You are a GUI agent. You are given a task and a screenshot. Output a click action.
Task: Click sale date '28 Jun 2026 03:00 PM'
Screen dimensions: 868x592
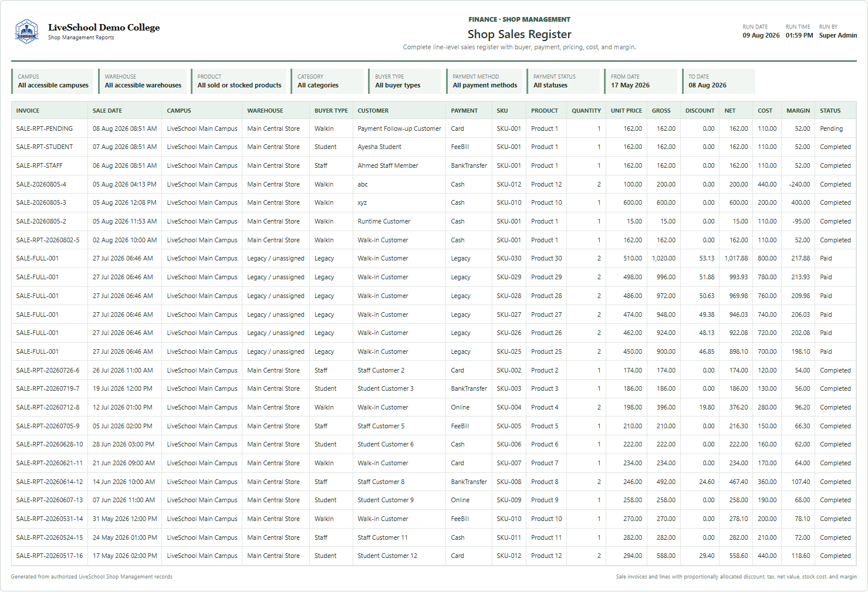coord(123,444)
